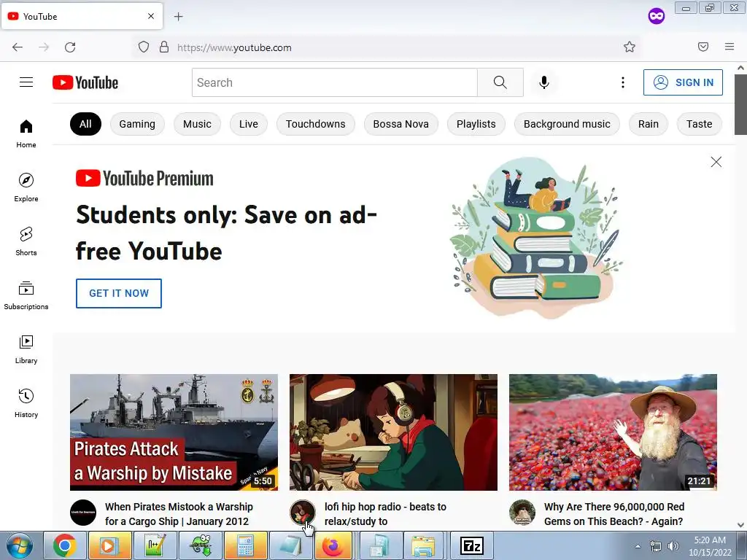Viewport: 747px width, 560px height.
Task: Click Red Gems video channel avatar
Action: coord(522,513)
